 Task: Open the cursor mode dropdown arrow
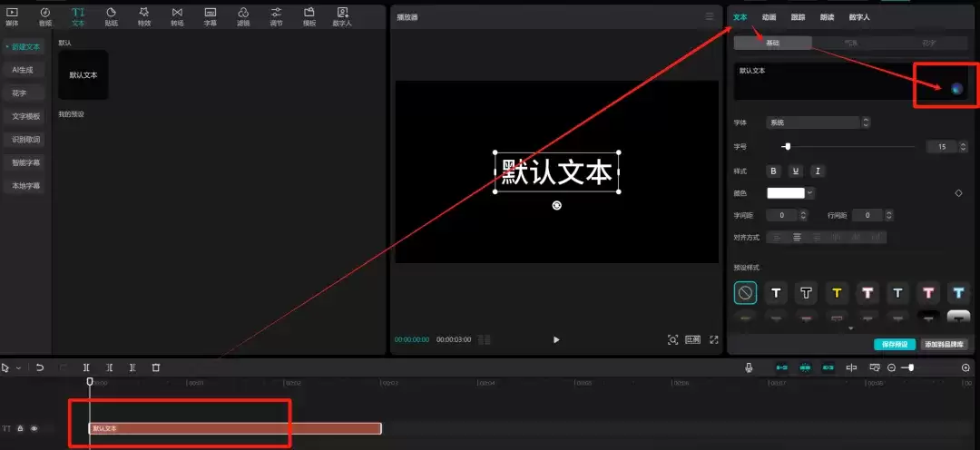pyautogui.click(x=18, y=368)
